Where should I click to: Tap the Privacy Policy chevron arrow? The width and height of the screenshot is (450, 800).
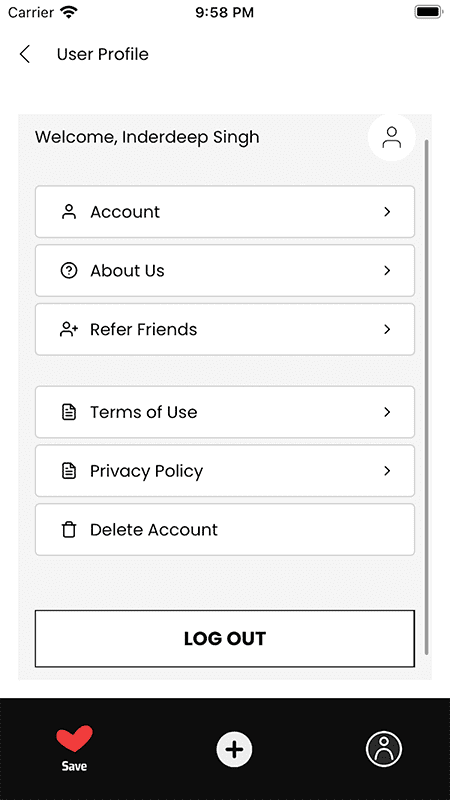click(387, 471)
